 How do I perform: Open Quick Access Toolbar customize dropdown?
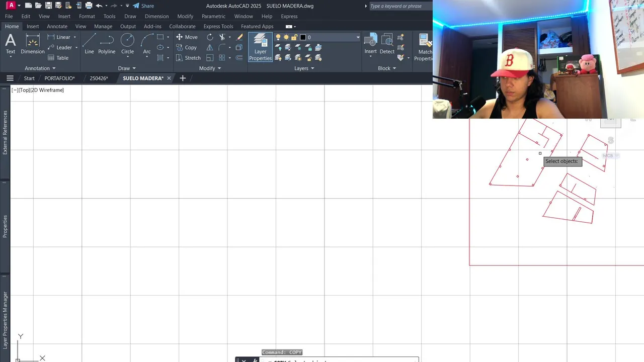pos(127,6)
